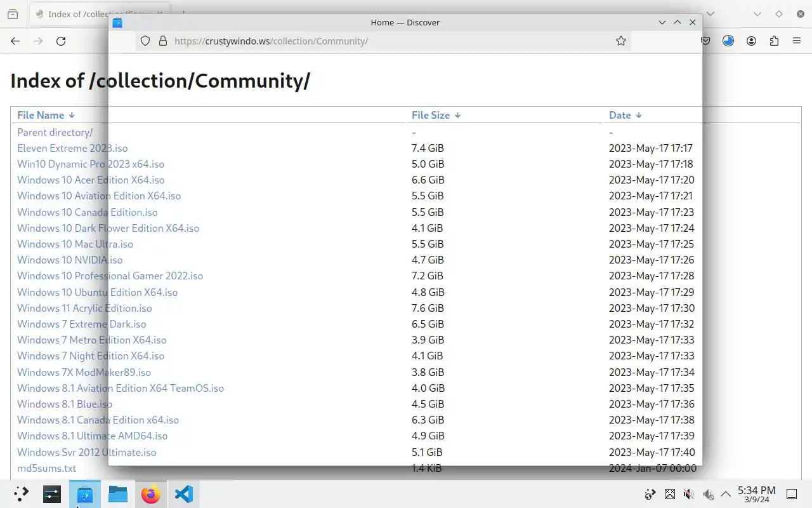The height and width of the screenshot is (508, 812).
Task: Click Windows 10 Mac Ultra.iso link
Action: (x=75, y=244)
